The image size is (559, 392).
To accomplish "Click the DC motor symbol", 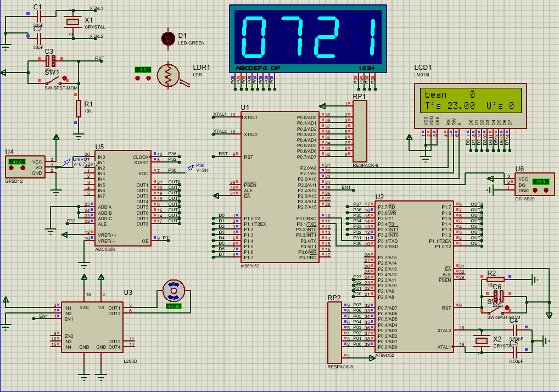I will 174,291.
